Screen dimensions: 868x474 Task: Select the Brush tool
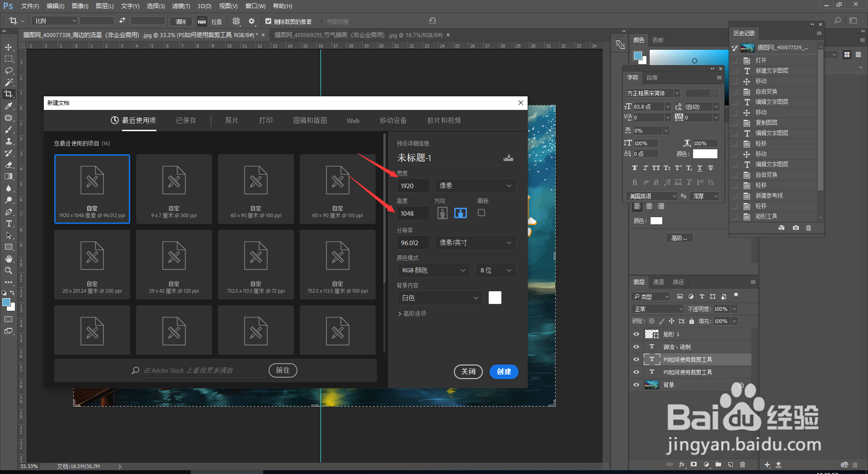coord(9,129)
